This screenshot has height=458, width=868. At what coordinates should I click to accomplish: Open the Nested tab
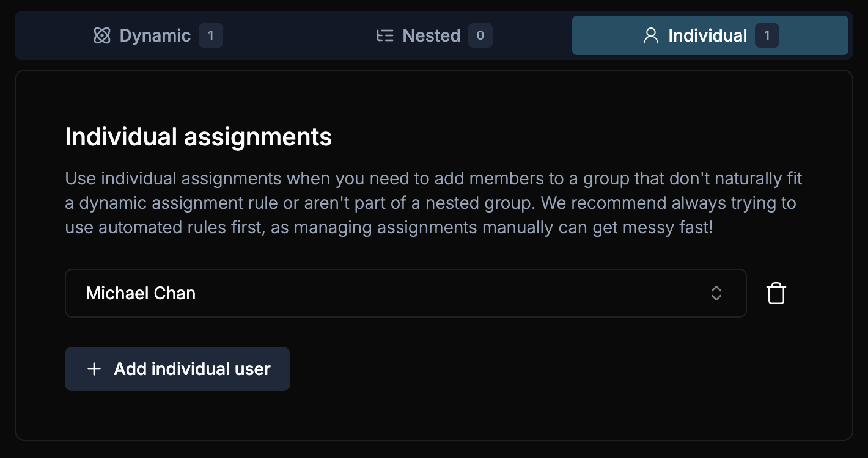(431, 35)
